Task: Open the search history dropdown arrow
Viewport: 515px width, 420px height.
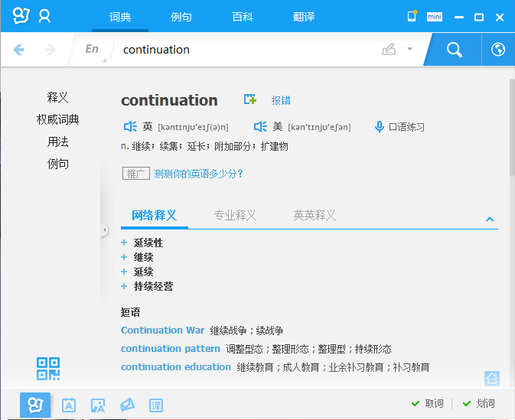Action: pos(410,49)
